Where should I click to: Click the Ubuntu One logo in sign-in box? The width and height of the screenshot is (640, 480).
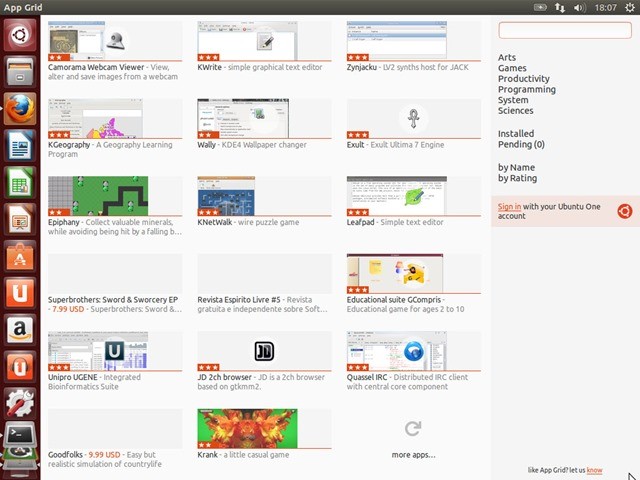coord(624,211)
